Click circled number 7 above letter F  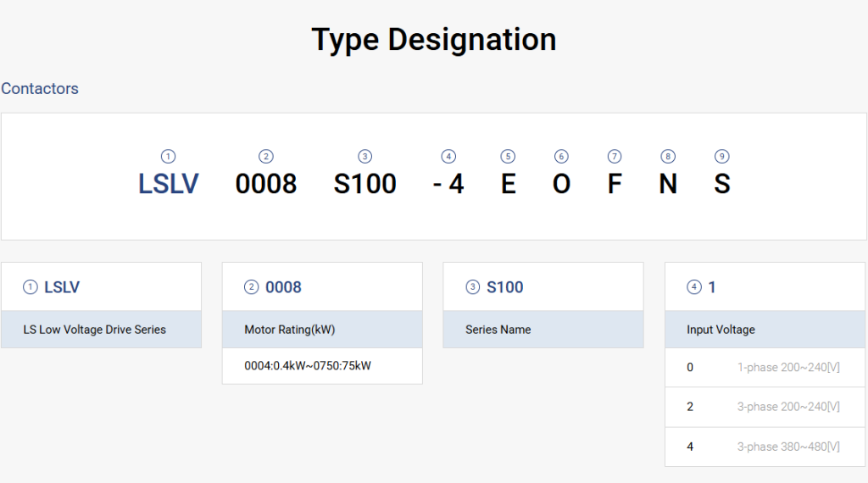coord(615,157)
